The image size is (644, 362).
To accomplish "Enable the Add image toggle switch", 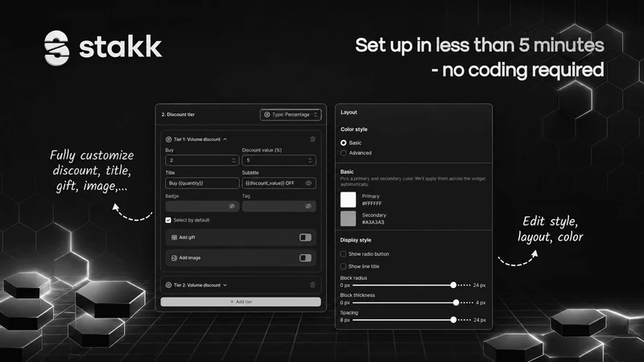I will pyautogui.click(x=305, y=257).
